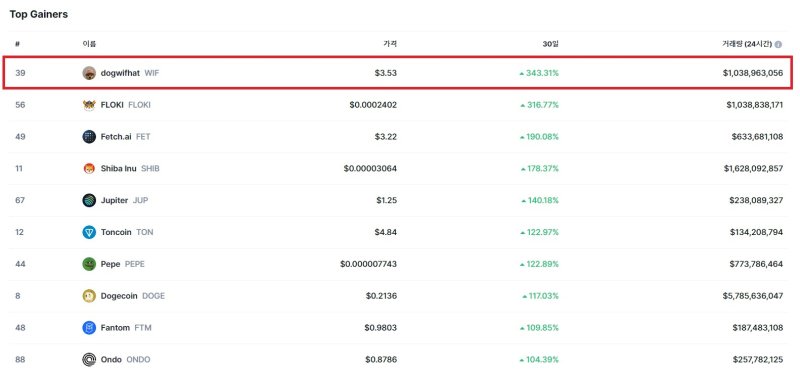Image resolution: width=800 pixels, height=375 pixels.
Task: Sort by the 30-day change column header
Action: pyautogui.click(x=551, y=44)
